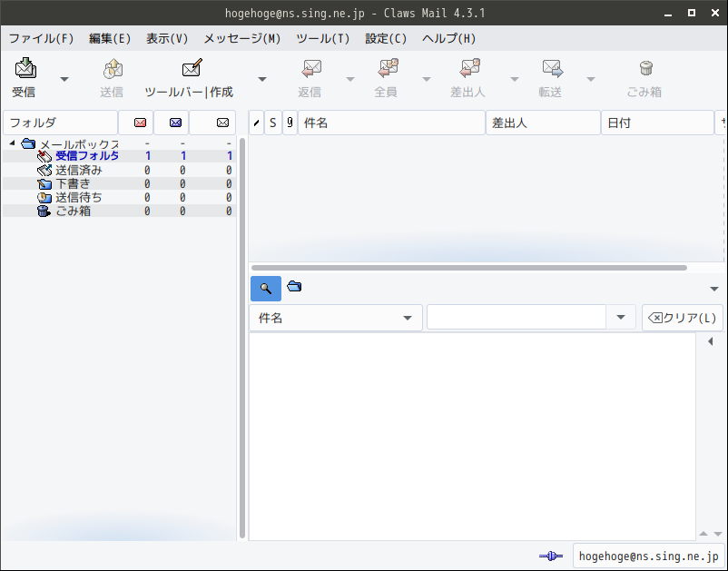Open the dropdown arrow next to 返信
This screenshot has width=728, height=571.
[350, 79]
